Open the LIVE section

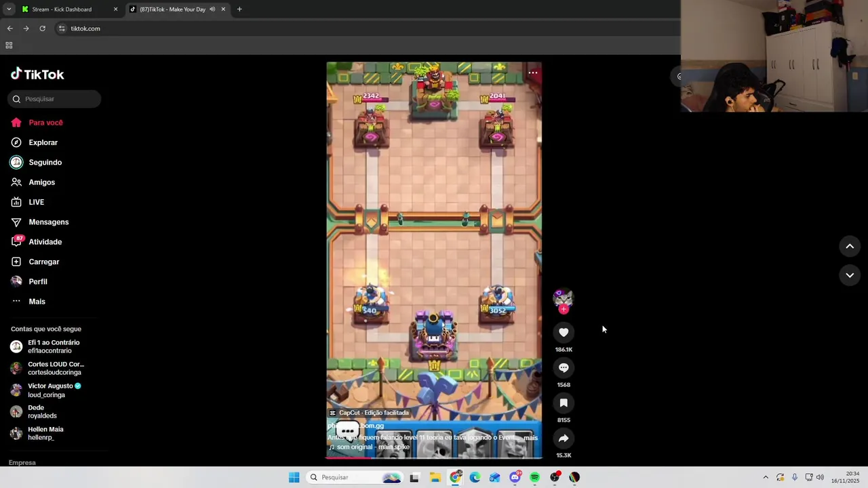[x=27, y=202]
